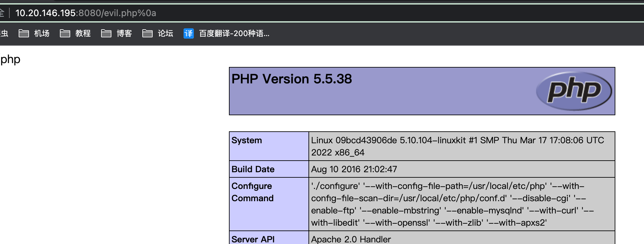Click the Server API label
Viewport: 644px width, 244px height.
click(253, 239)
